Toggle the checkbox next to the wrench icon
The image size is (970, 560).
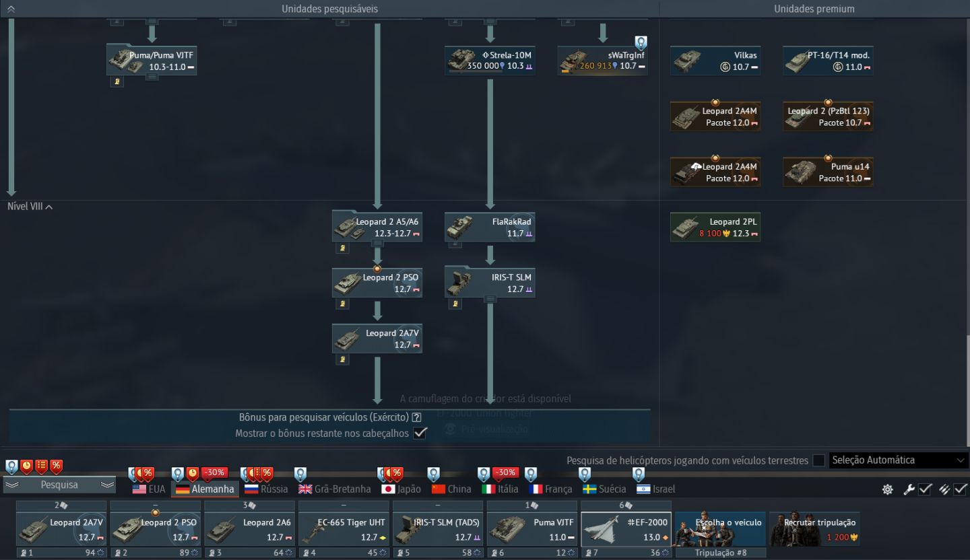tap(925, 489)
